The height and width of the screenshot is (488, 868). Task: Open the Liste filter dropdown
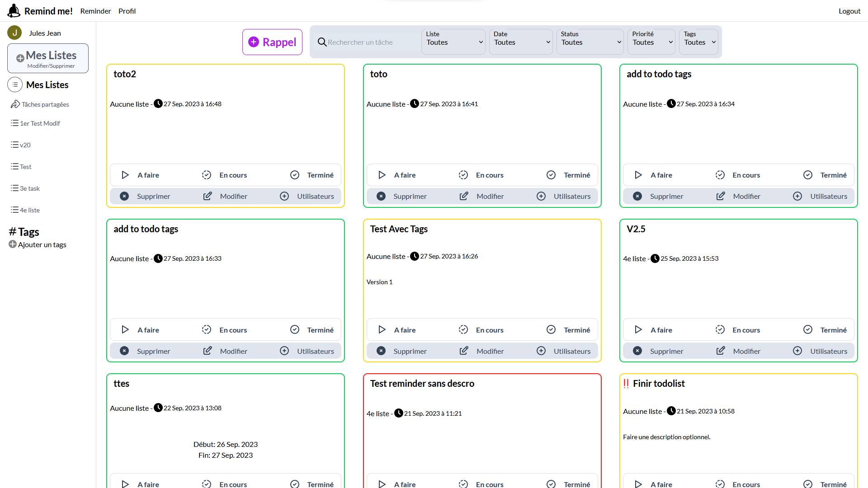pyautogui.click(x=453, y=42)
